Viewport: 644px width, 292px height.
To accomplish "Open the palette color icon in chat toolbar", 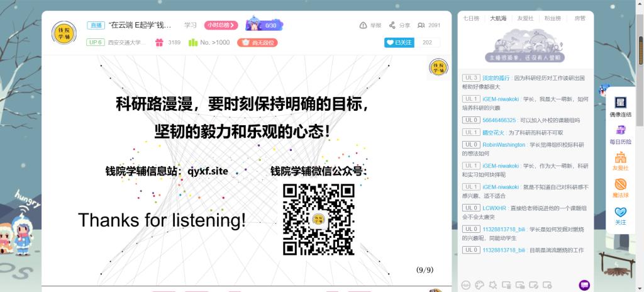I will pos(479,284).
